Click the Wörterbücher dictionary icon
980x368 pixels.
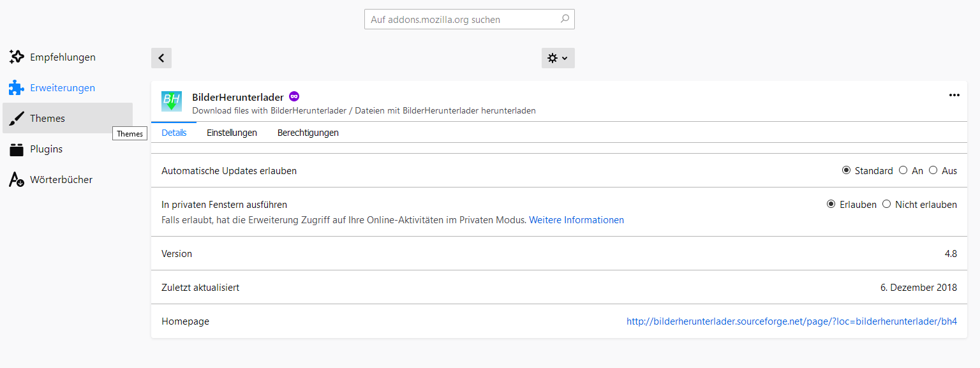tap(17, 180)
